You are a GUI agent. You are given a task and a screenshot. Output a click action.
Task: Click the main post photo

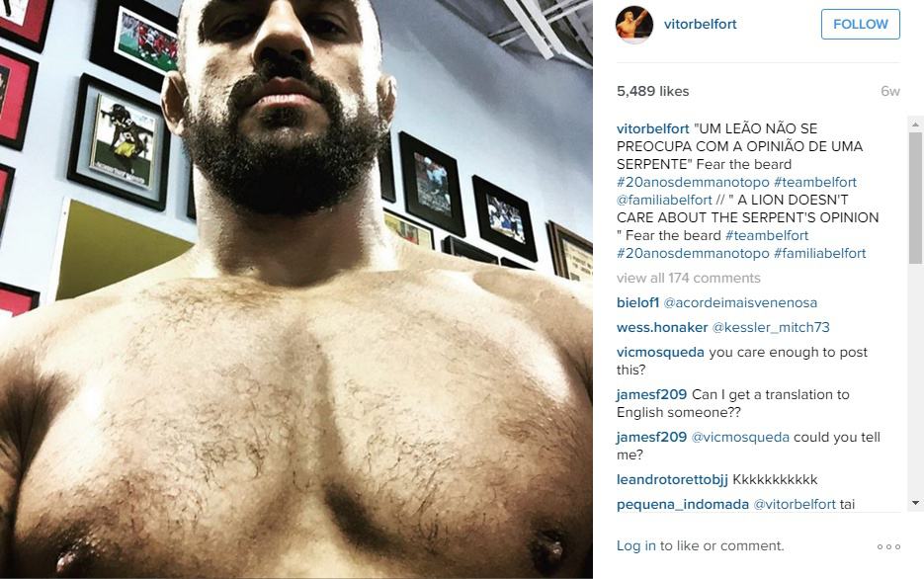[296, 289]
